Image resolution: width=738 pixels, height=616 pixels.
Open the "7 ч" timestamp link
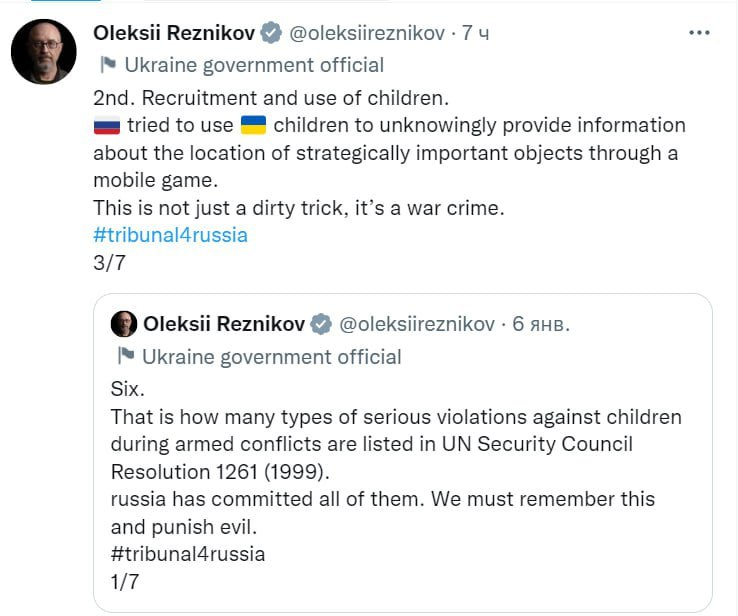pyautogui.click(x=475, y=33)
